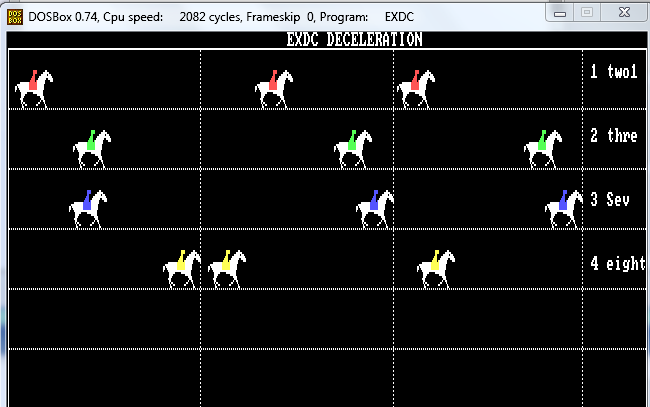Viewport: 650px width, 407px height.
Task: Minimize the DOSBox window
Action: pos(560,13)
